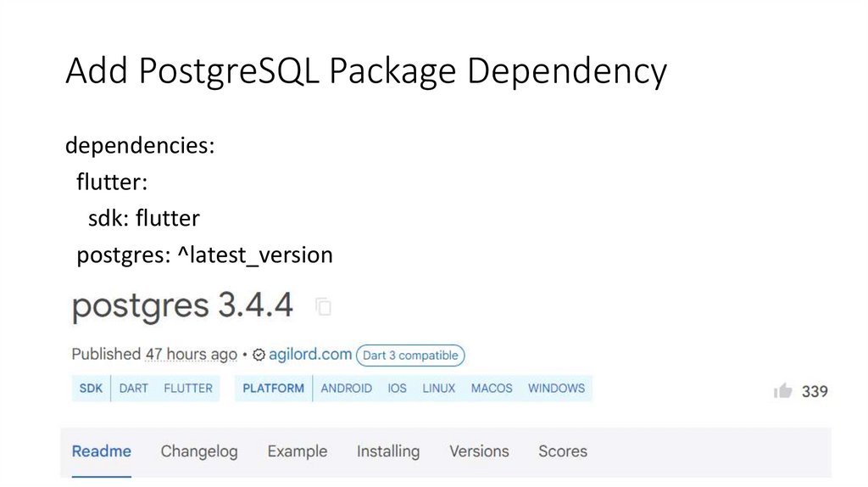Image resolution: width=868 pixels, height=487 pixels.
Task: Click the copy-to-clipboard icon beside postgres 3.4.4
Action: (323, 306)
